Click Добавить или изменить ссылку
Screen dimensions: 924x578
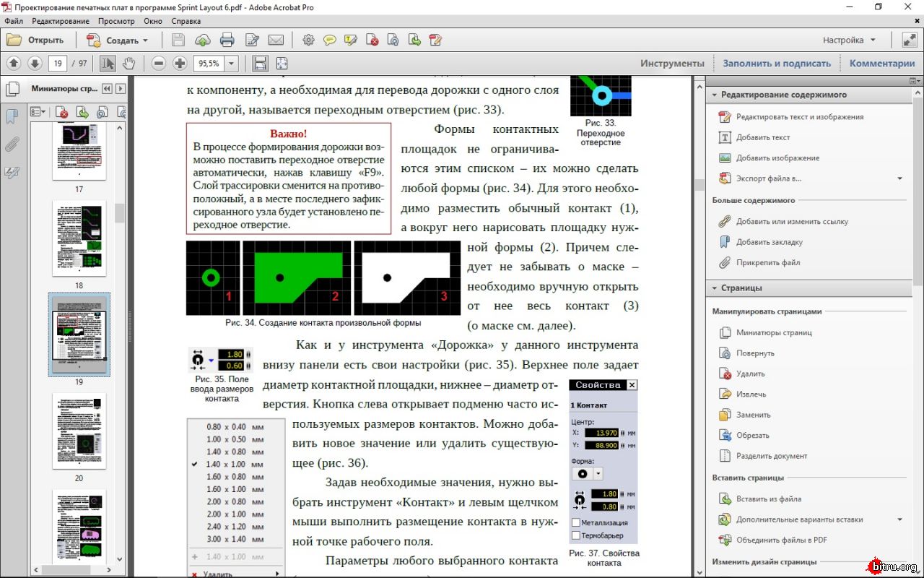coord(783,222)
